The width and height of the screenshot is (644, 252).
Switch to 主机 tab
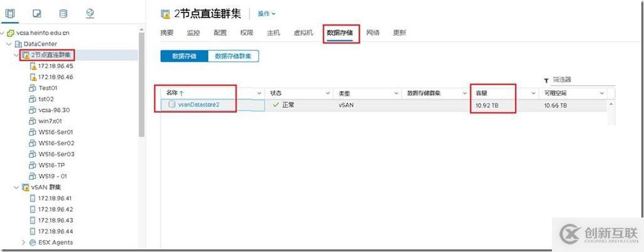click(274, 33)
